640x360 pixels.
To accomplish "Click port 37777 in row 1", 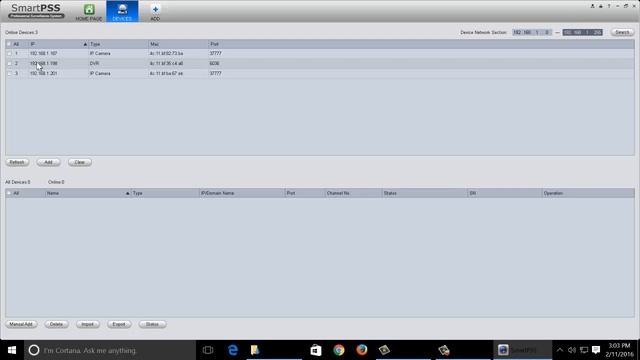I will [216, 53].
